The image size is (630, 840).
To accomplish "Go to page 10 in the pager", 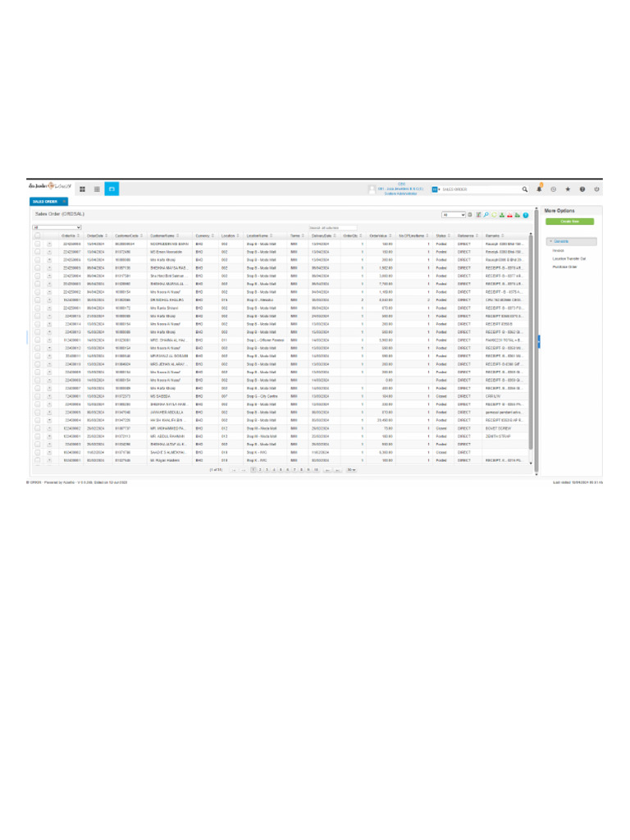I will coord(316,470).
